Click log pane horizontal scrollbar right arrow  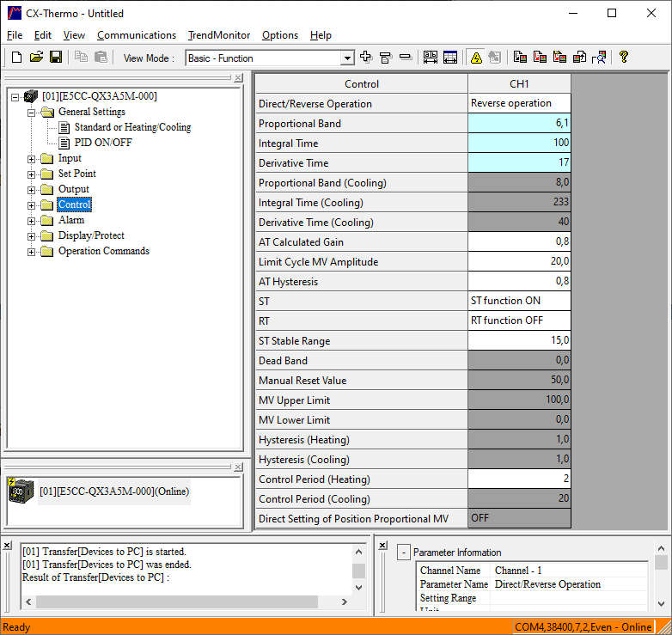(x=345, y=602)
